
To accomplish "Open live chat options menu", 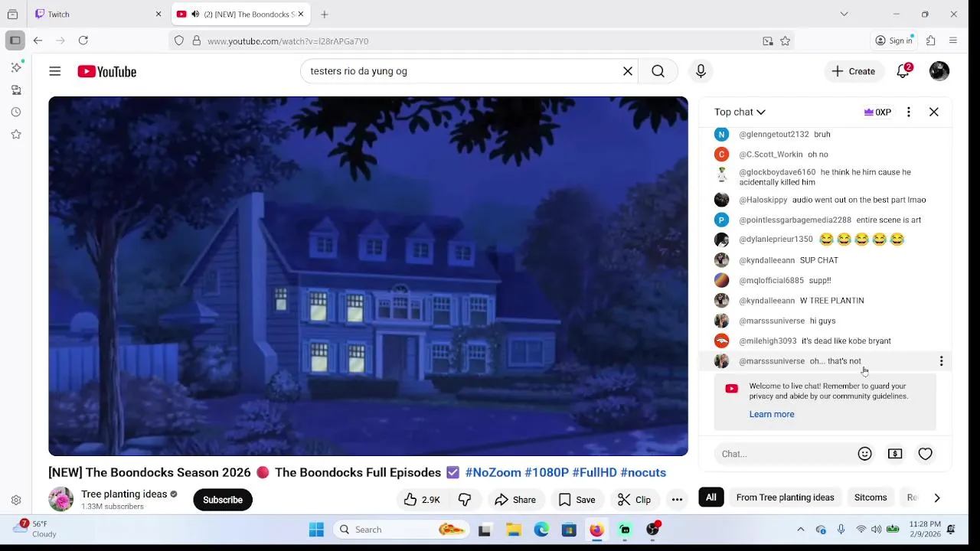I will pyautogui.click(x=909, y=112).
